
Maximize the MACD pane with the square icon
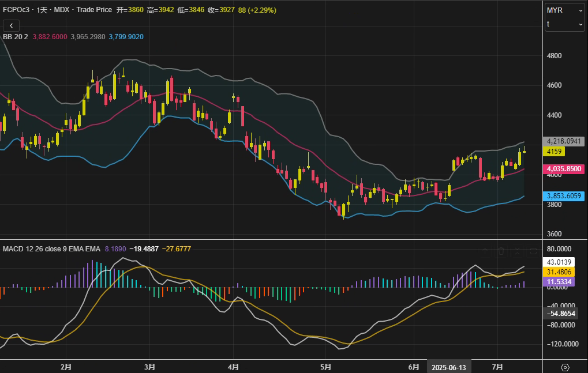click(x=533, y=251)
